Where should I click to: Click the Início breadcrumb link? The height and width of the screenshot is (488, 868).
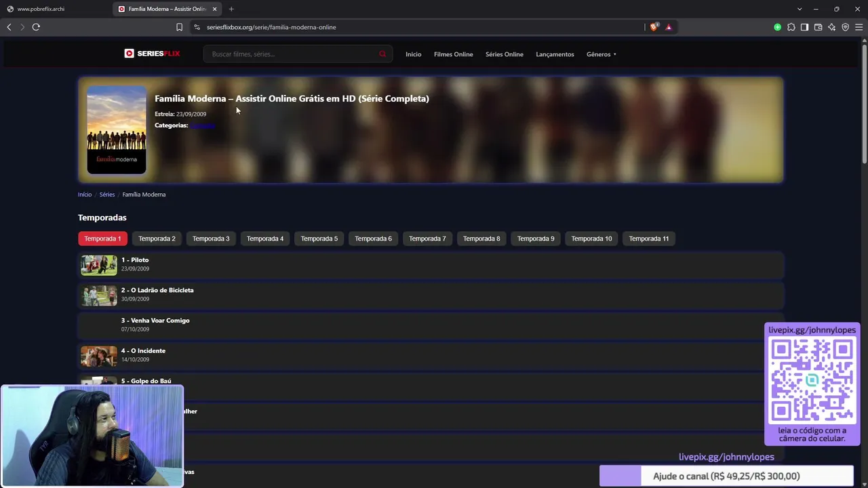(85, 195)
